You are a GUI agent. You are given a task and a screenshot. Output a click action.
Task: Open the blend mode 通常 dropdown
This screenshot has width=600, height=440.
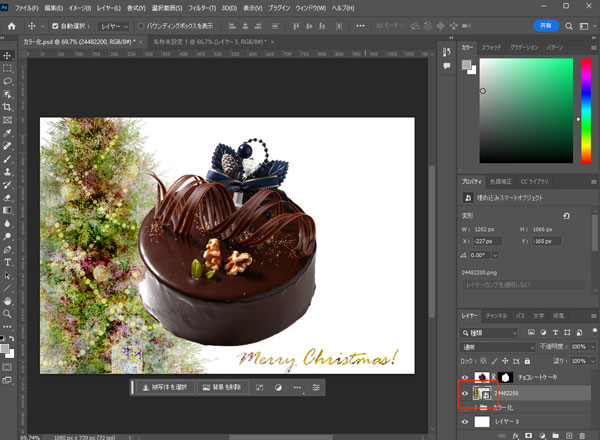tap(495, 345)
